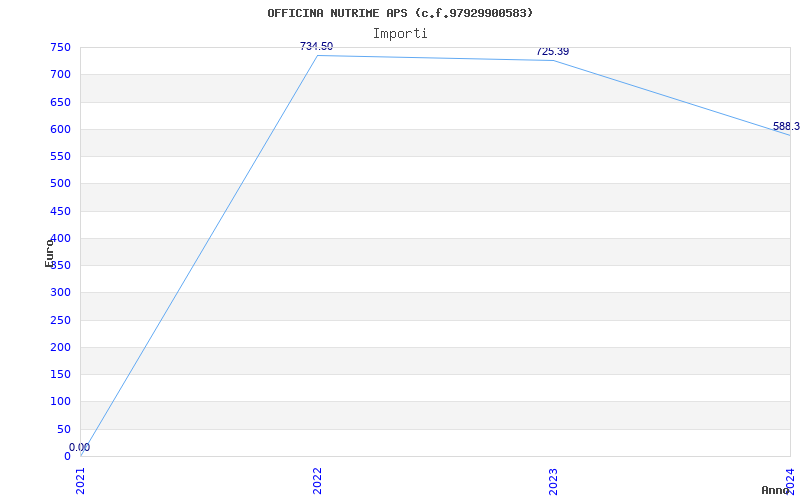This screenshot has height=500, width=800.
Task: Click the 750 y-axis tick label
Action: (60, 47)
